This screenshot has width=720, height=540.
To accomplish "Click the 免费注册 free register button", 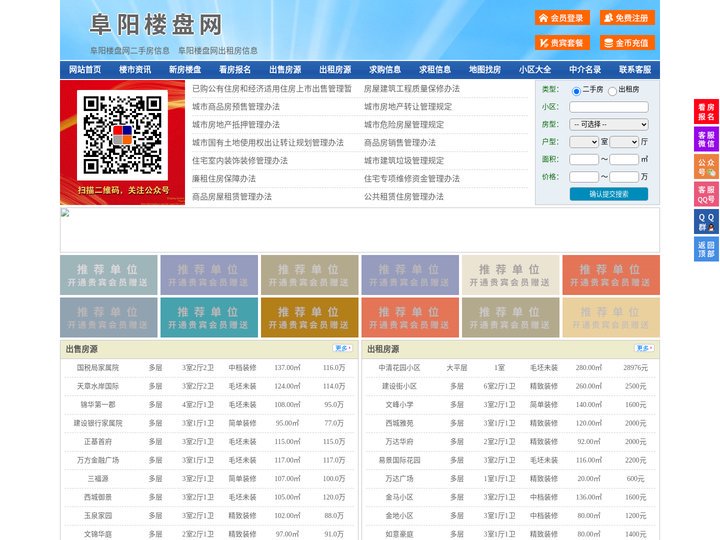I will tap(627, 18).
